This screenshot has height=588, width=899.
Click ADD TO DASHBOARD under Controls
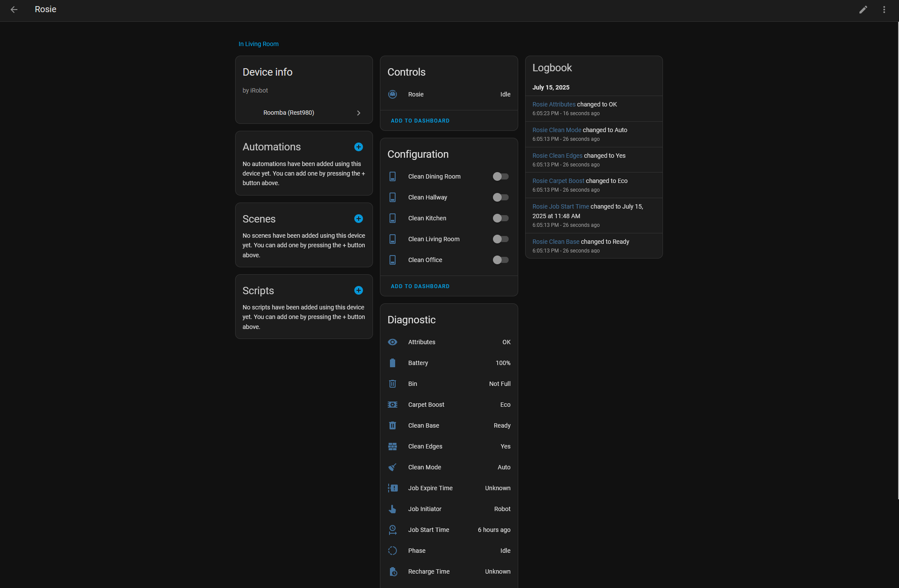click(420, 120)
